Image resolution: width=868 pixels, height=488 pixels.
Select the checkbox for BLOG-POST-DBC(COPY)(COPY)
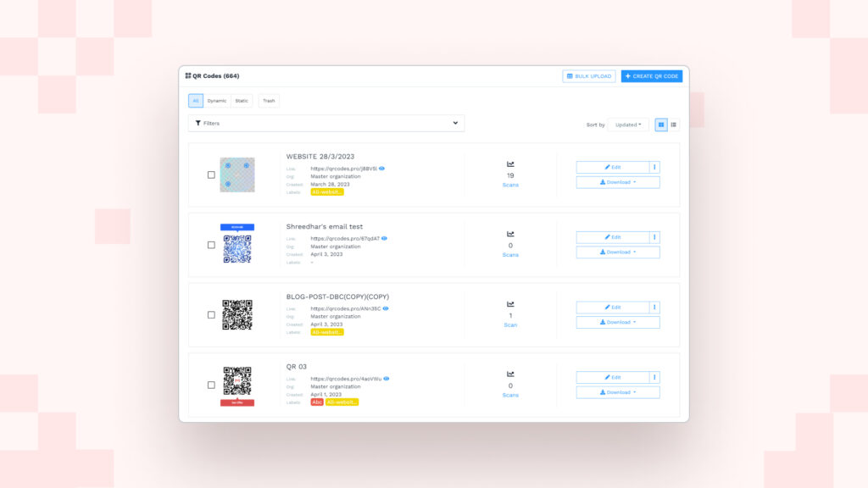[x=209, y=313]
